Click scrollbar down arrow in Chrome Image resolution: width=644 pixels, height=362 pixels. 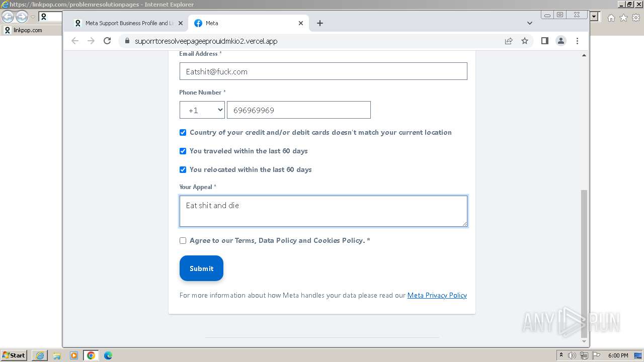pyautogui.click(x=584, y=341)
